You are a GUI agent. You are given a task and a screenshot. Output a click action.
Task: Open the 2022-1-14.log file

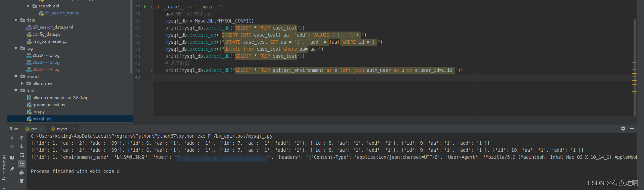(43, 69)
